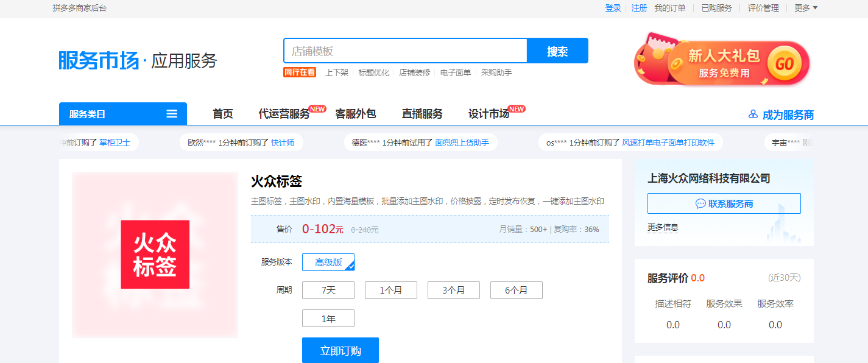The height and width of the screenshot is (363, 868).
Task: Click the 服务评价 heading
Action: click(668, 278)
